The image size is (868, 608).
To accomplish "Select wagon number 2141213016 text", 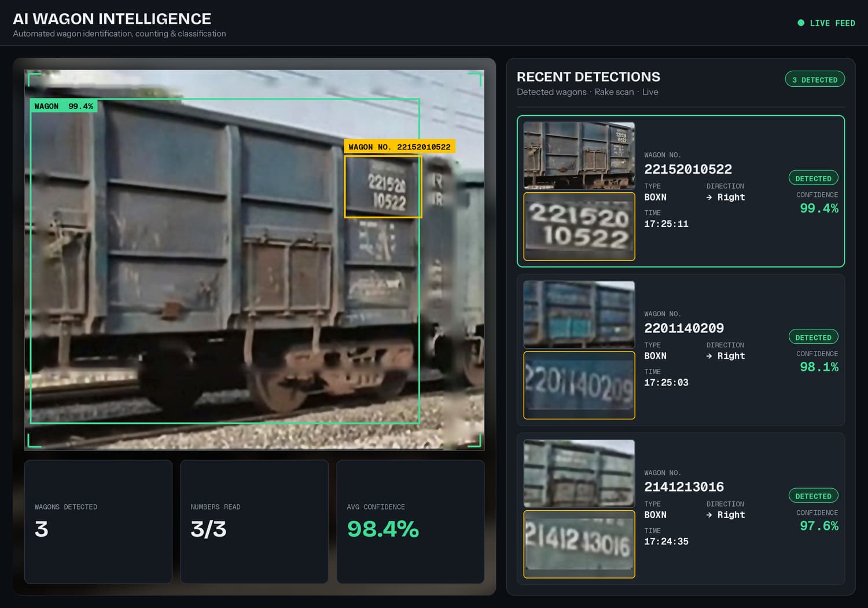I will coord(684,487).
